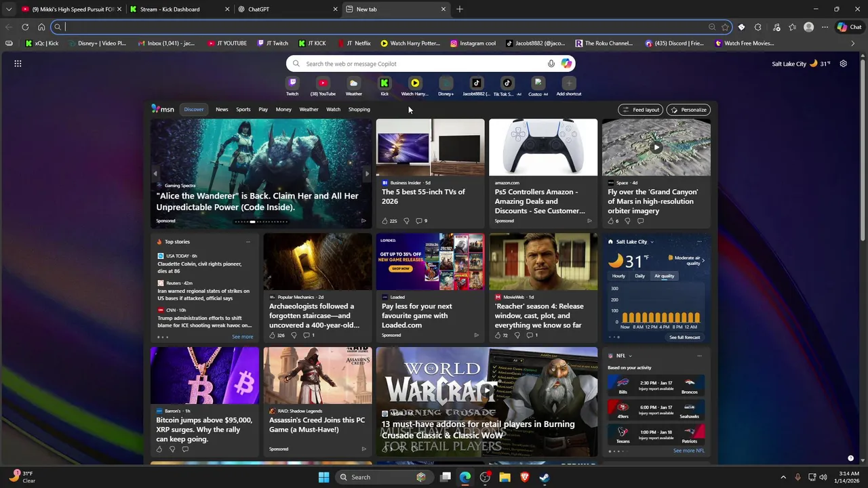The height and width of the screenshot is (488, 868).
Task: Dislike the Grand Canyon of Mars article
Action: 627,221
